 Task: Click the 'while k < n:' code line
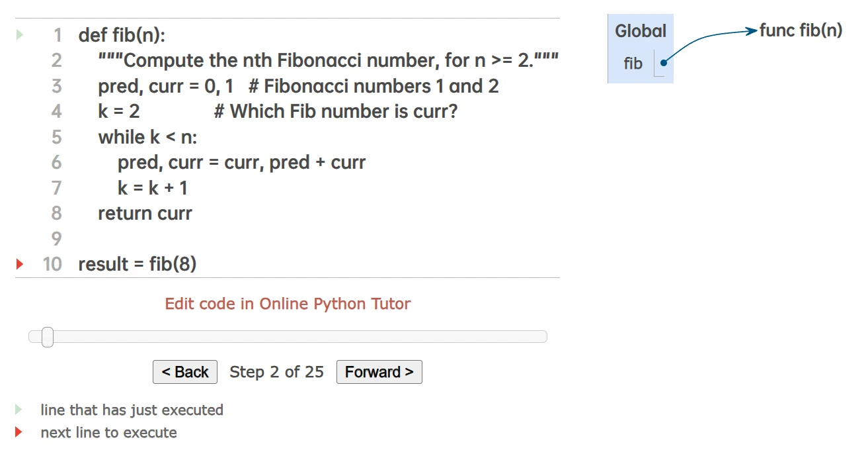[147, 137]
